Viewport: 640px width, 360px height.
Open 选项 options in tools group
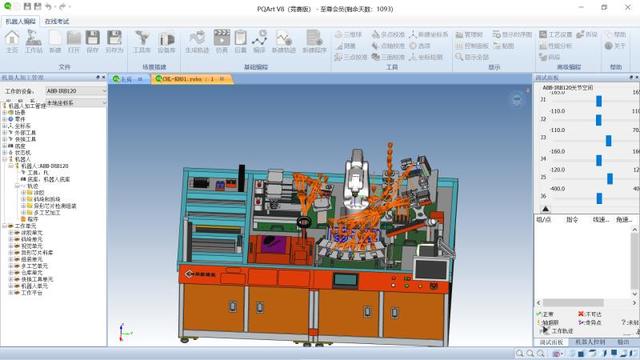tap(420, 46)
